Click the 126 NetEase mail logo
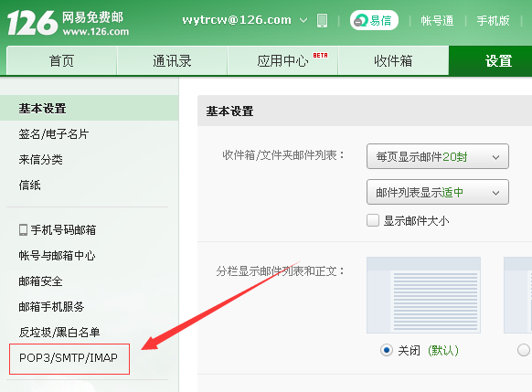This screenshot has height=392, width=532. (68, 23)
